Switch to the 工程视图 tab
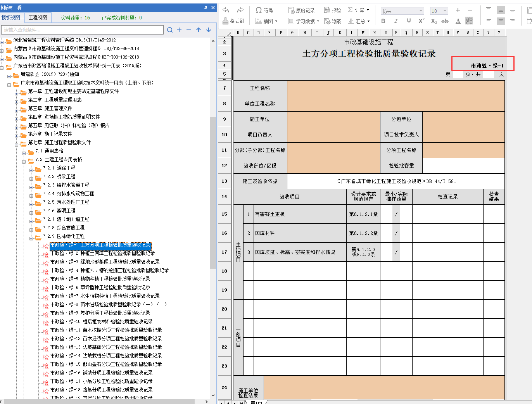 tap(38, 17)
